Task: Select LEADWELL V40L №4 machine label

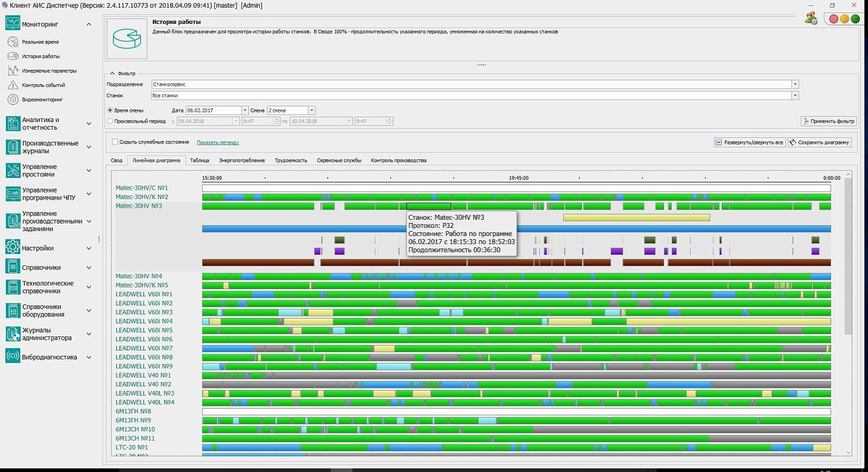Action: pyautogui.click(x=145, y=403)
